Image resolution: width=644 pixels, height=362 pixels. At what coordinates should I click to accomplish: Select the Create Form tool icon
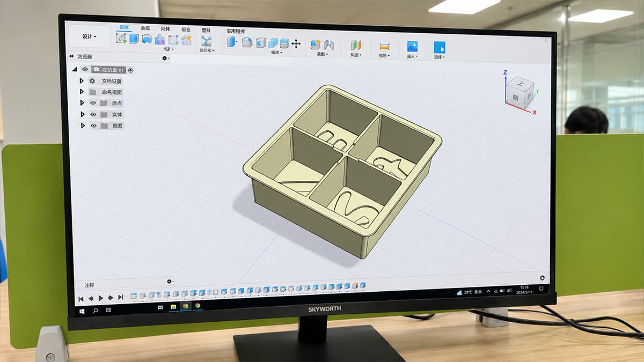point(186,40)
